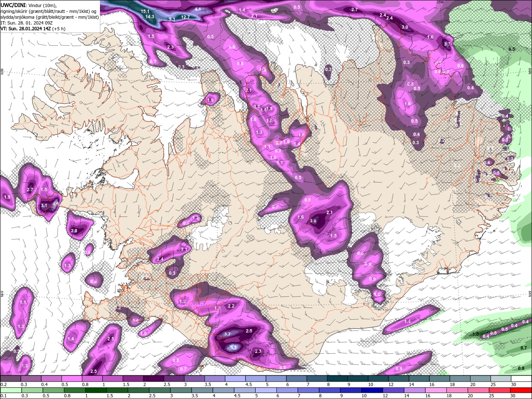This screenshot has width=532, height=399.
Task: Select the rain scale swatch between 0.5 and 0.8
Action: coord(53,390)
